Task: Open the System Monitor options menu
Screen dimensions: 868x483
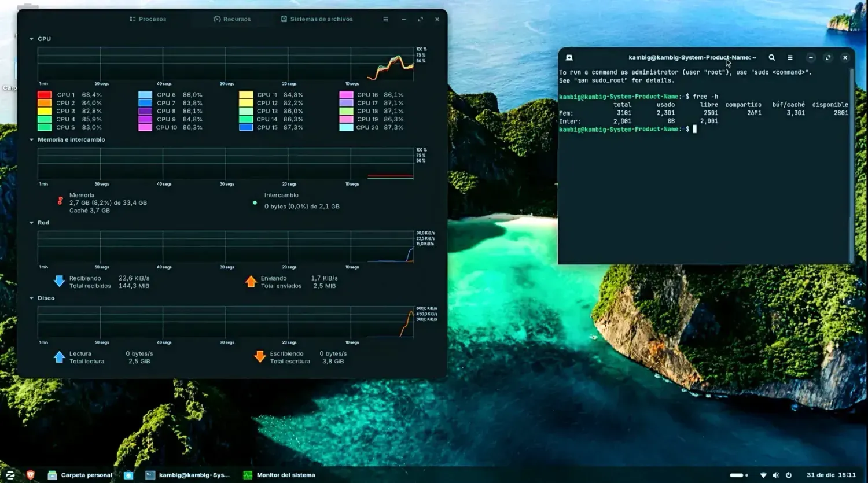Action: (x=385, y=19)
